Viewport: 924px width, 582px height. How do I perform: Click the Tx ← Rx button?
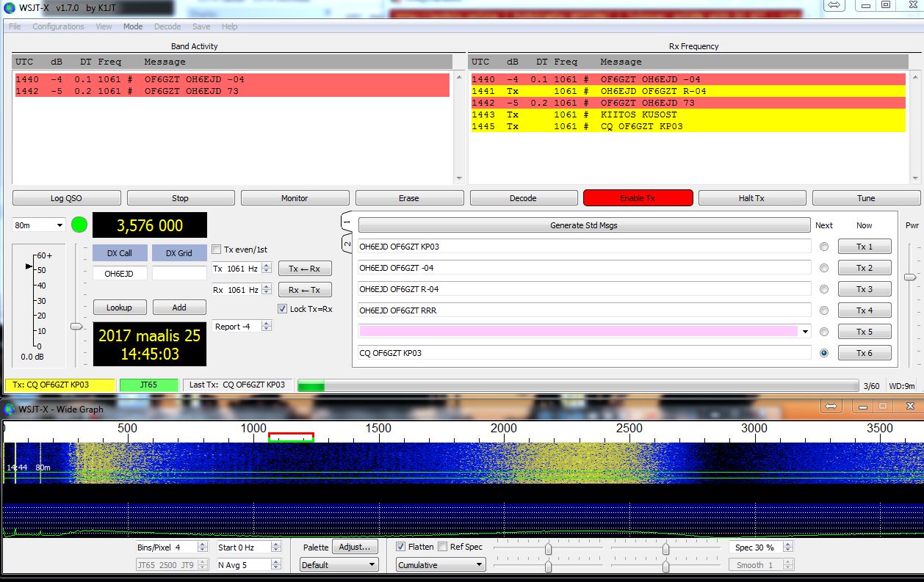coord(304,269)
